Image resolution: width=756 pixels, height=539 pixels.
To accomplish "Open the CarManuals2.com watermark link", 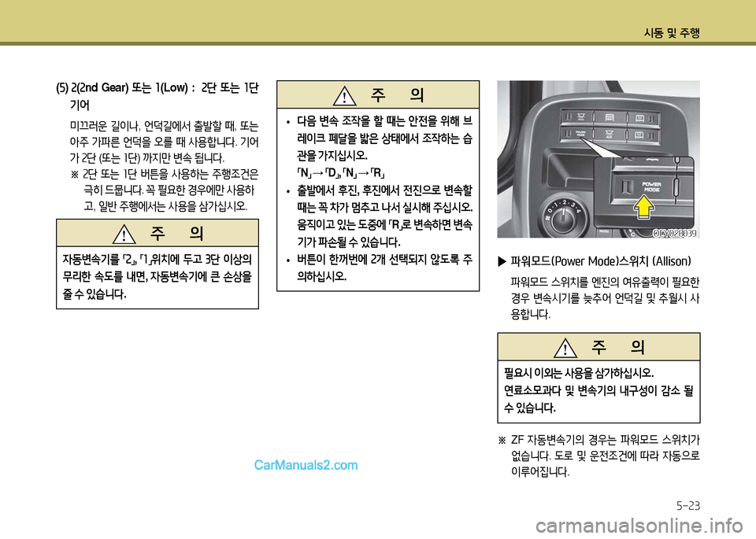I will point(306,464).
